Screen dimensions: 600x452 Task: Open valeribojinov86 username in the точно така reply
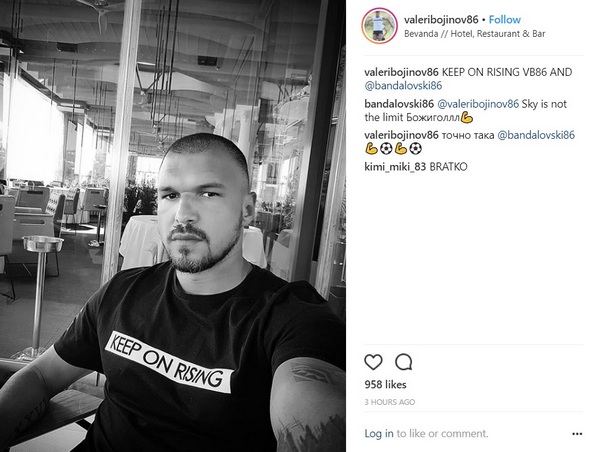pyautogui.click(x=401, y=135)
